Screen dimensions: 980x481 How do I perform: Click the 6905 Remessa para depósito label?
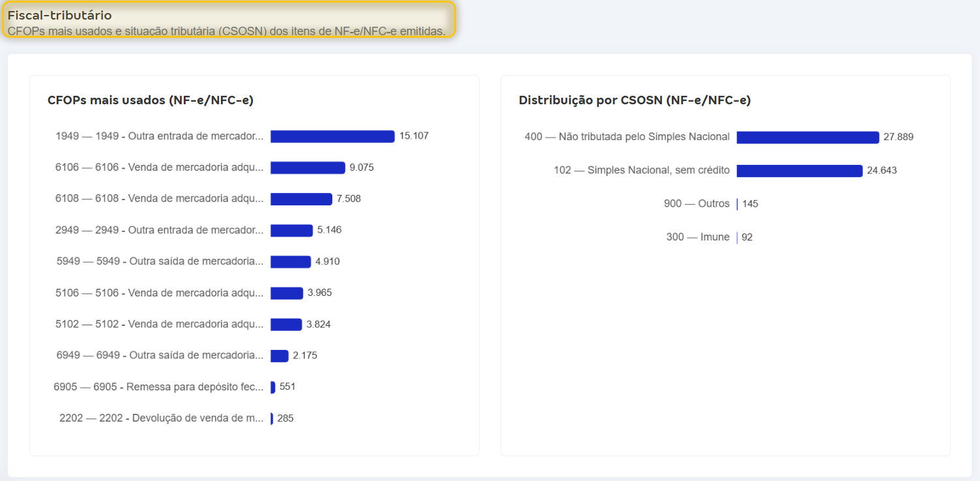pos(159,386)
